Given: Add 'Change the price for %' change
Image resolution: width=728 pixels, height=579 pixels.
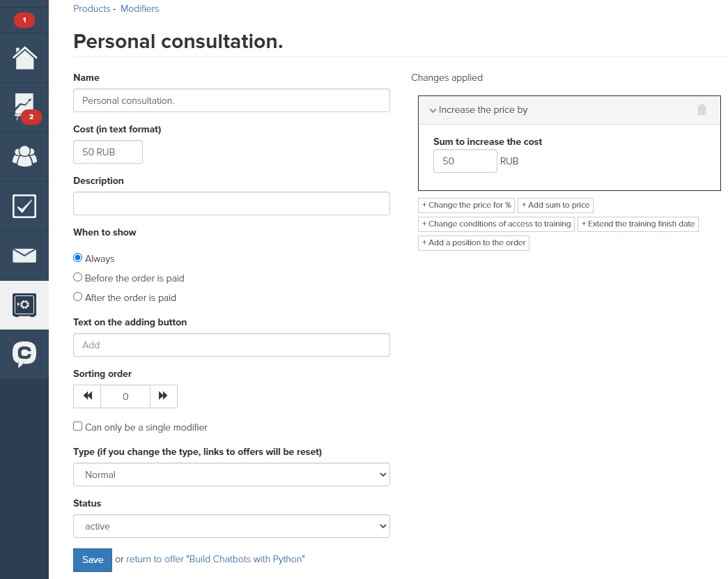Looking at the screenshot, I should click(x=466, y=206).
